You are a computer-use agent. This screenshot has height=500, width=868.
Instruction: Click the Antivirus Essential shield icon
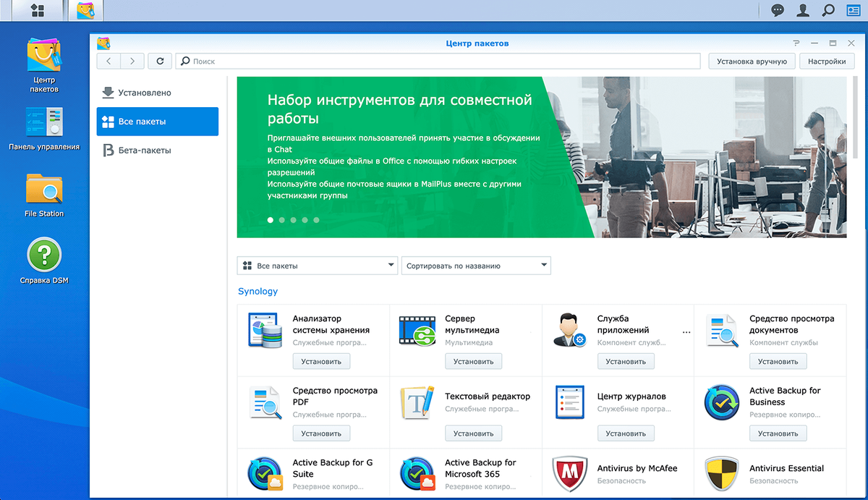pyautogui.click(x=721, y=475)
